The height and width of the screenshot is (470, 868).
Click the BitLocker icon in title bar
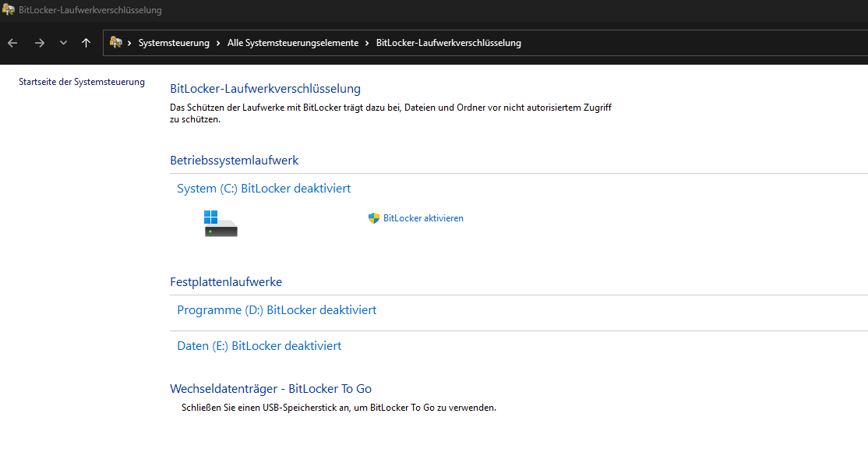coord(8,9)
